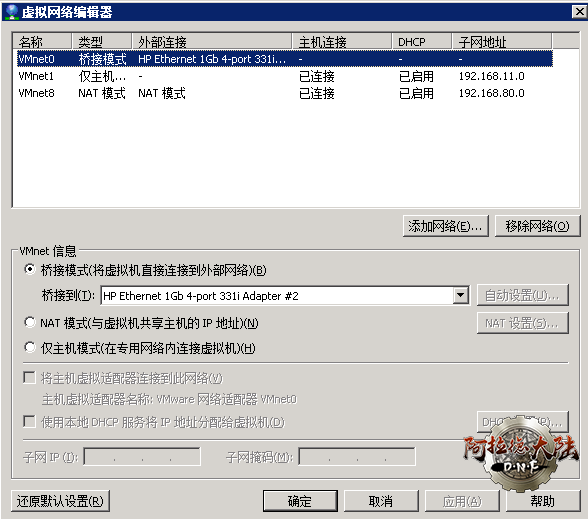Open the 桥接到 adapter dropdown arrow
The height and width of the screenshot is (519, 588).
[x=460, y=296]
